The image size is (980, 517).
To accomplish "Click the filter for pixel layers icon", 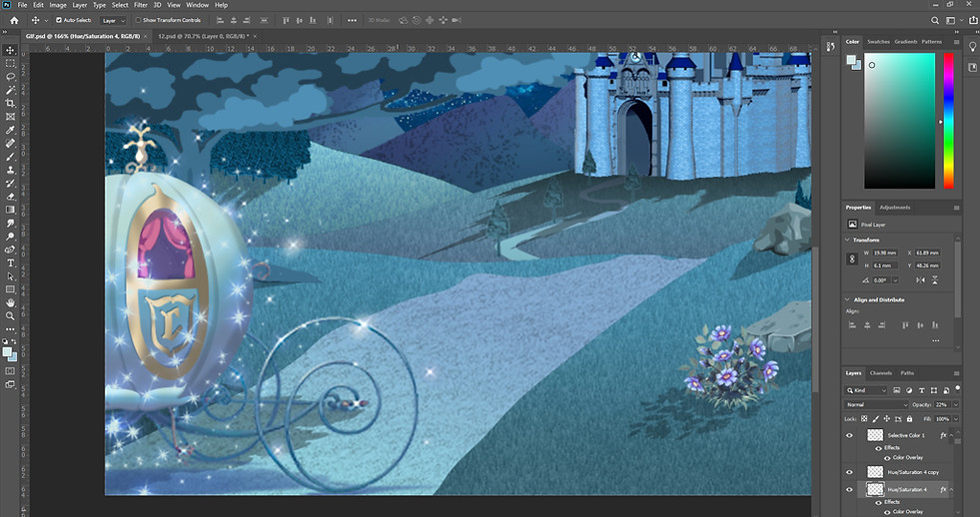I will coord(896,390).
